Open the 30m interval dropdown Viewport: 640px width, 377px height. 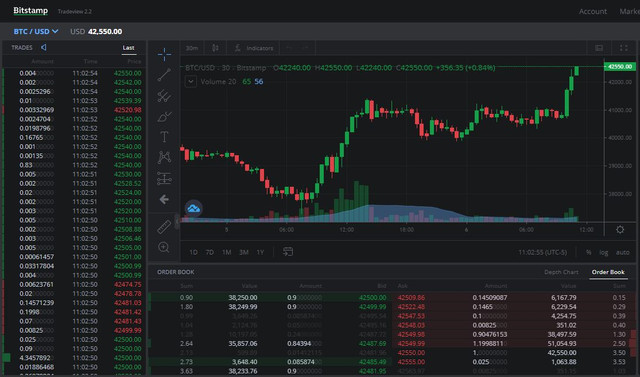coord(192,48)
